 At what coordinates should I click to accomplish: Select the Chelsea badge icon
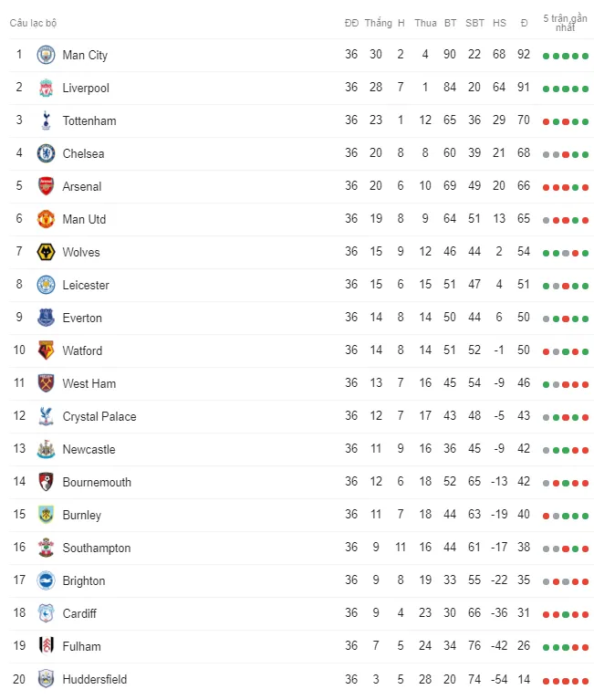(46, 153)
